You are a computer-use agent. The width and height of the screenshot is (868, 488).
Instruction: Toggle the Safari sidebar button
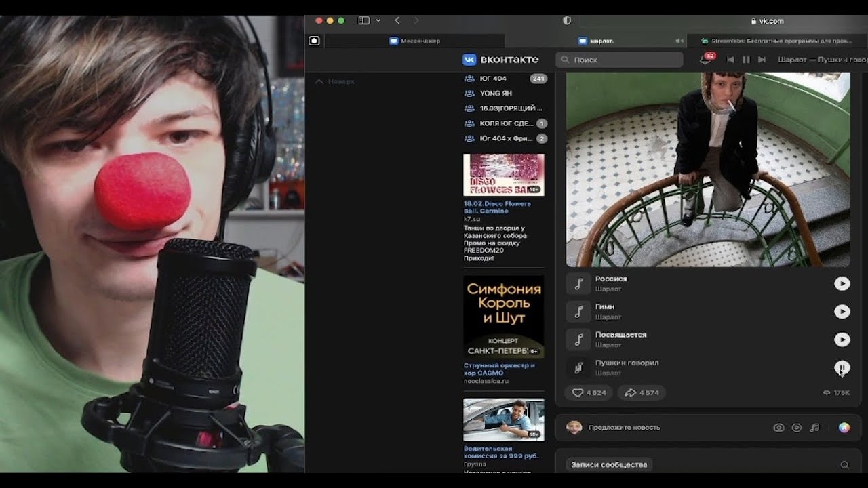point(363,20)
